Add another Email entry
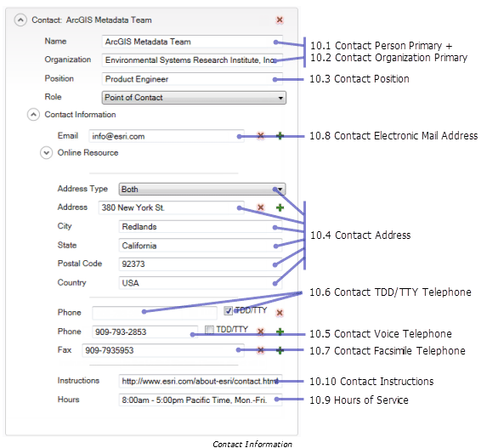 [280, 136]
